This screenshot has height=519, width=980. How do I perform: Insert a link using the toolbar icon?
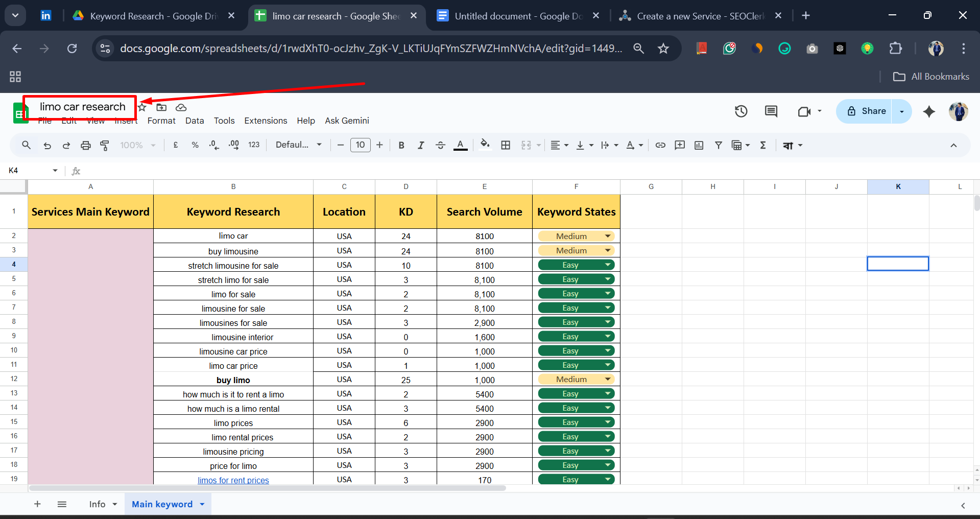coord(660,145)
